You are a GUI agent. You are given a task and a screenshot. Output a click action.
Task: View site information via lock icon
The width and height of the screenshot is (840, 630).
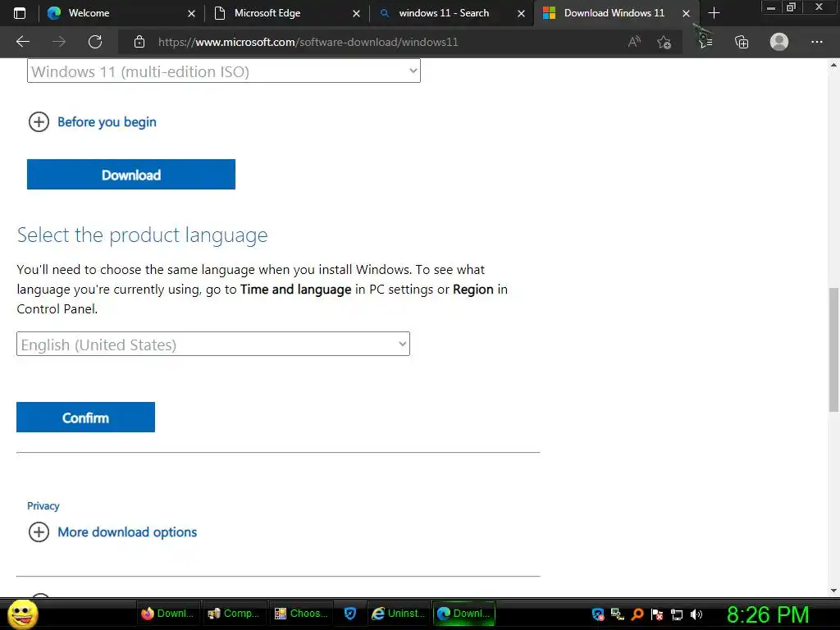139,42
